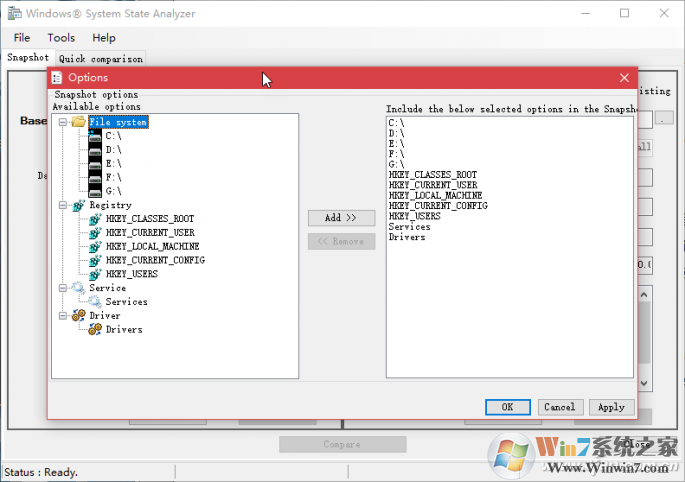Select E:\ in Available options tree
The image size is (685, 482).
click(114, 164)
